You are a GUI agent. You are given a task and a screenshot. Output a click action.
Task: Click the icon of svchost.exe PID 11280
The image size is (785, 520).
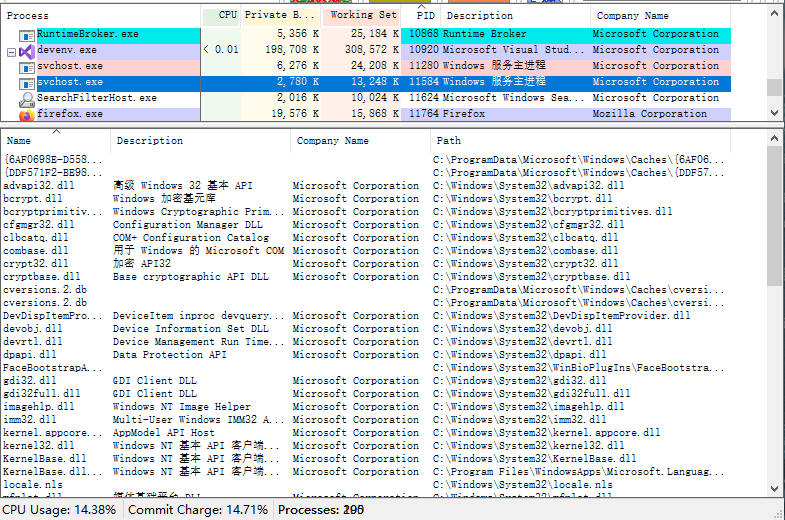[x=26, y=66]
